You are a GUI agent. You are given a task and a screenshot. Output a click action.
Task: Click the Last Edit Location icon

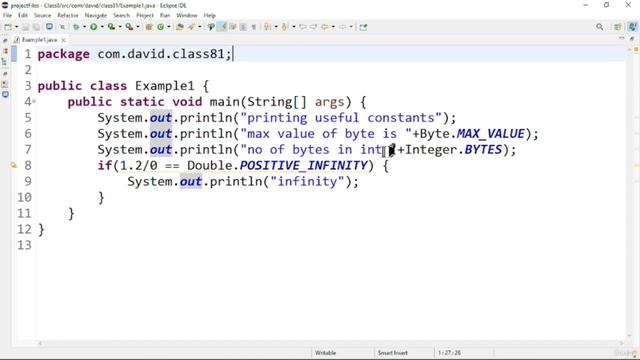[302, 27]
